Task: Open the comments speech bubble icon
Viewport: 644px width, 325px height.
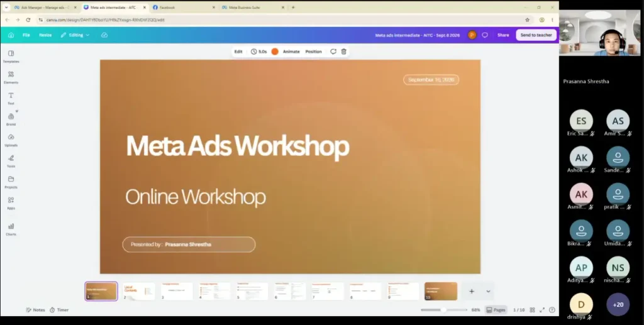Action: point(485,35)
